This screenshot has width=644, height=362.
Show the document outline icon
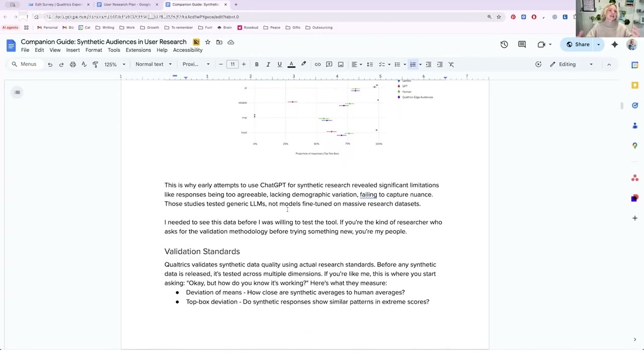point(17,92)
